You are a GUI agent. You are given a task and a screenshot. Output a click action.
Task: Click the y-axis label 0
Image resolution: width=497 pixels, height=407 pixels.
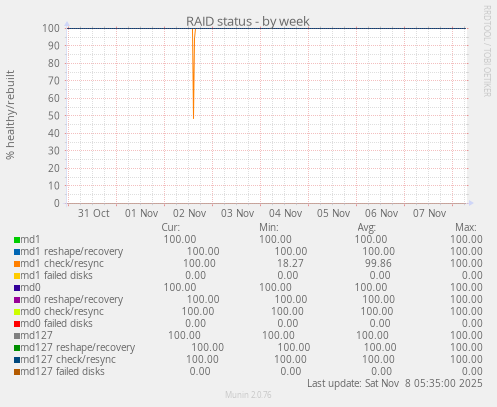(x=57, y=203)
